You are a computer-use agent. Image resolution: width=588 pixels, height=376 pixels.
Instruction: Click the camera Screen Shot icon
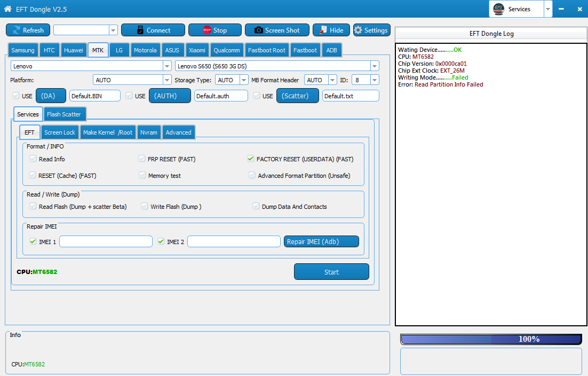tap(258, 30)
